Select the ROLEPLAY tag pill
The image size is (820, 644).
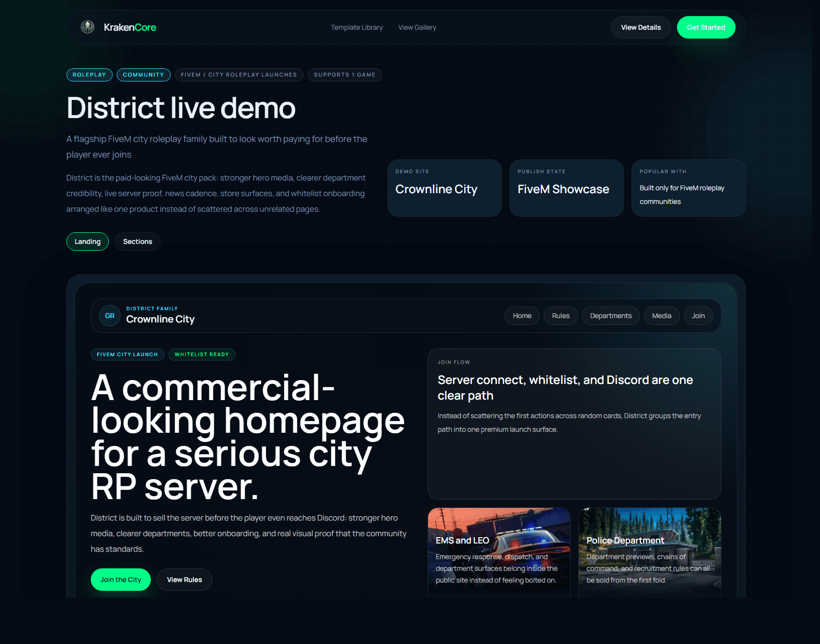point(89,75)
